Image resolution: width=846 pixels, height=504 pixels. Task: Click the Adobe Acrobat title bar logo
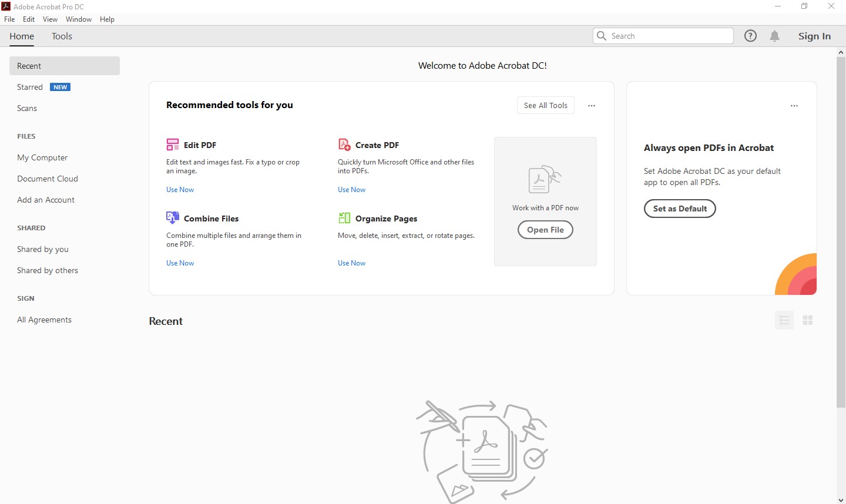tap(6, 6)
